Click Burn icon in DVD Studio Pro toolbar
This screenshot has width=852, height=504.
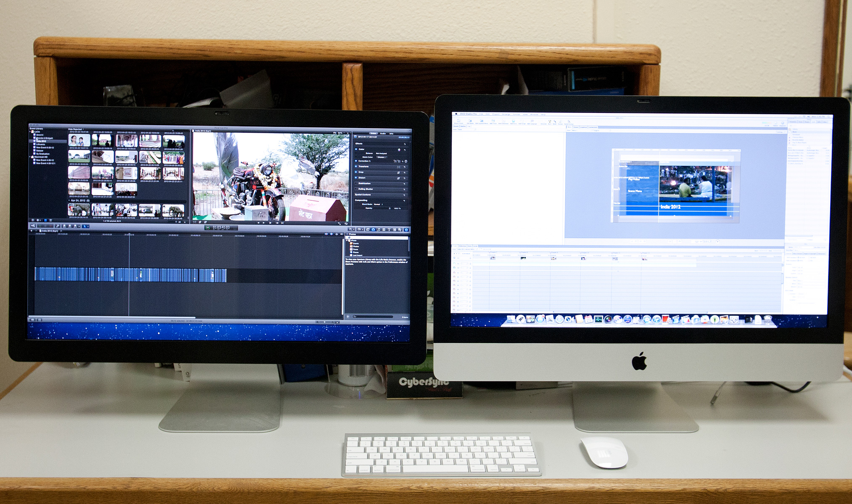click(550, 122)
